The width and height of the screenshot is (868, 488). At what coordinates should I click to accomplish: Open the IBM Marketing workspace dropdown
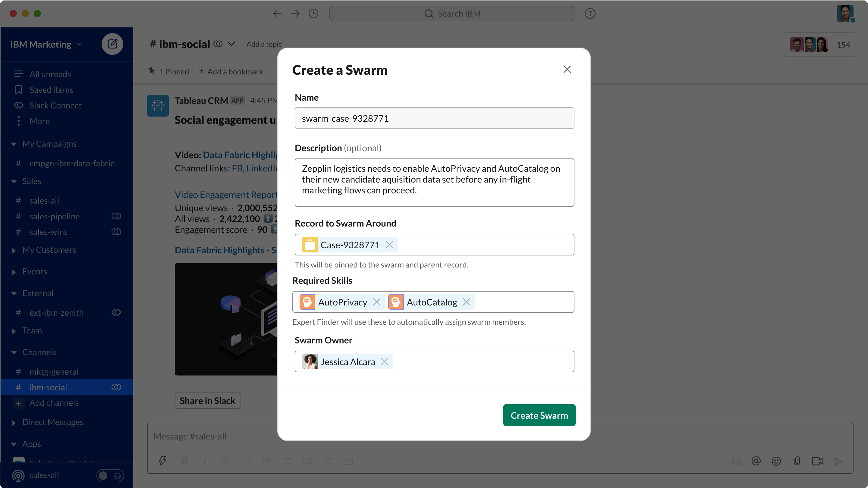[x=46, y=45]
